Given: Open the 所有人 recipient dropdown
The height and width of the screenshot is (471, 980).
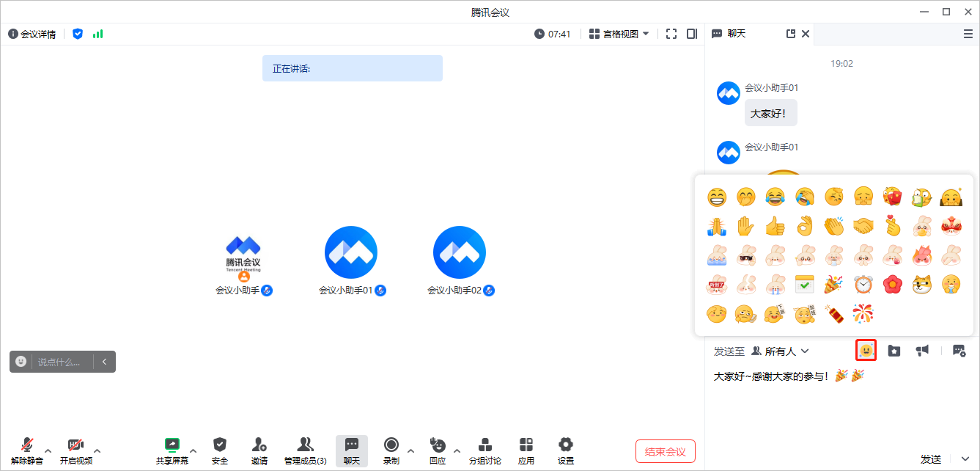Looking at the screenshot, I should pos(781,351).
